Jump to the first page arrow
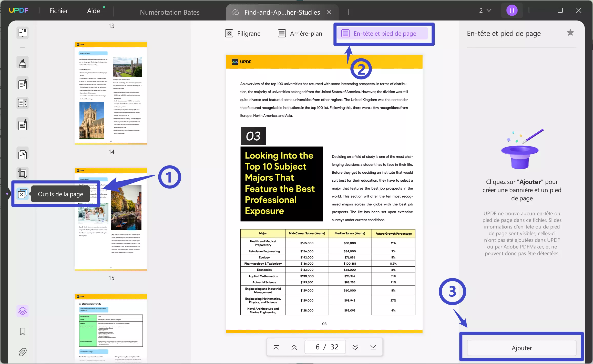The image size is (593, 364). pos(276,347)
